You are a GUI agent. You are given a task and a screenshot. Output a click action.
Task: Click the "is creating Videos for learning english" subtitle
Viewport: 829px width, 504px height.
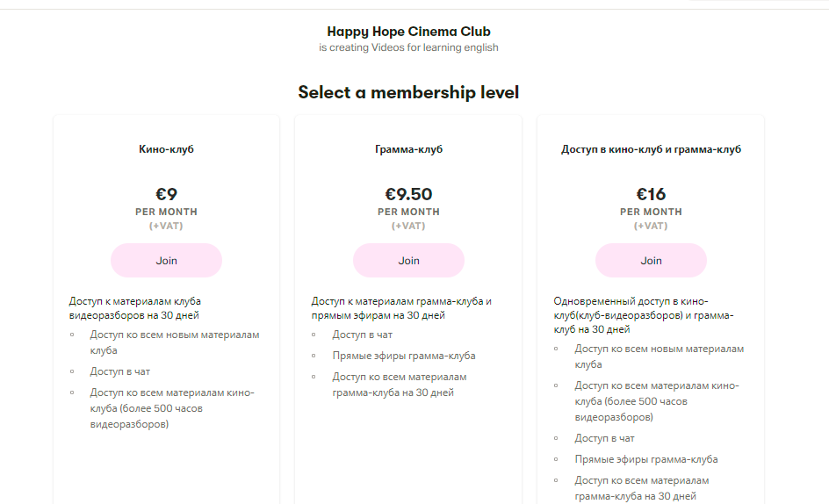click(x=408, y=47)
